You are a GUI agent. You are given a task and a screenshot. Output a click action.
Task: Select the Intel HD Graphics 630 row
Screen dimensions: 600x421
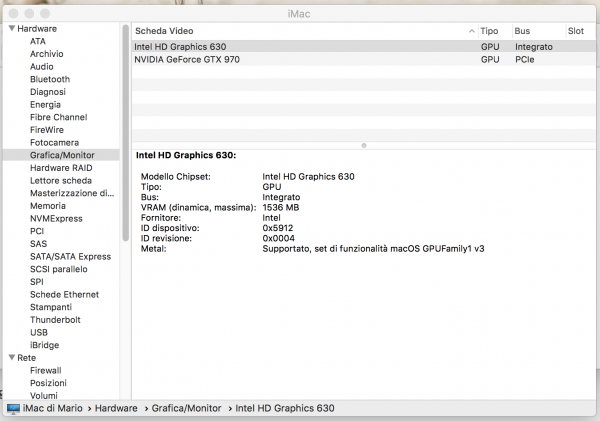[x=300, y=46]
